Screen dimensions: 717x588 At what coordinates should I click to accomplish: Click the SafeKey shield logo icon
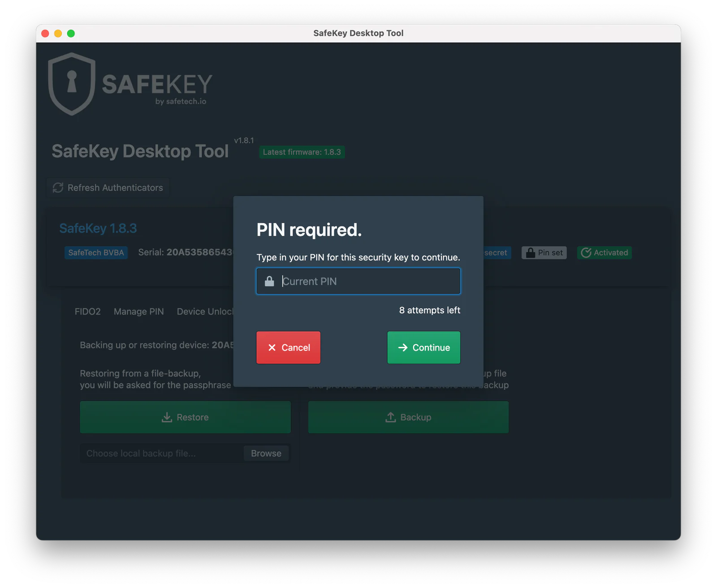pyautogui.click(x=72, y=84)
